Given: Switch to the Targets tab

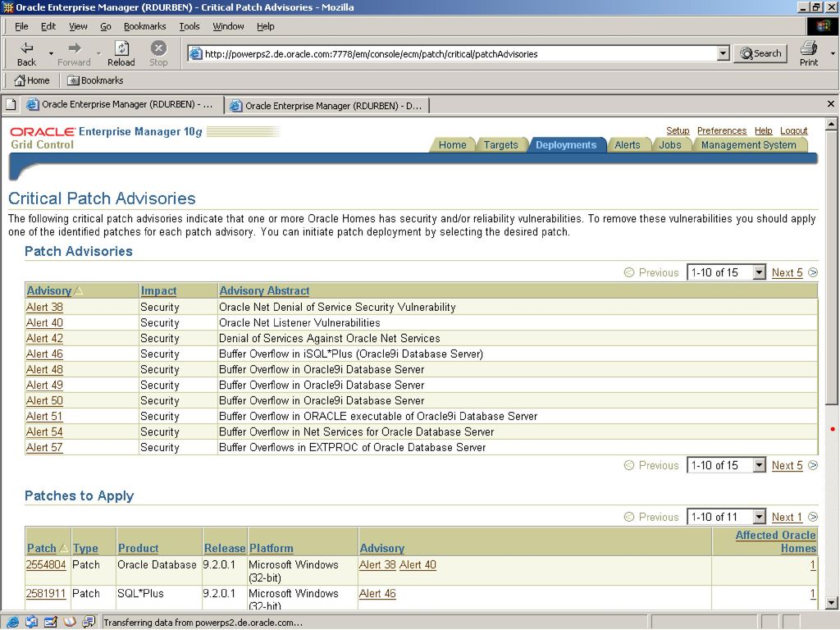Looking at the screenshot, I should click(x=501, y=144).
